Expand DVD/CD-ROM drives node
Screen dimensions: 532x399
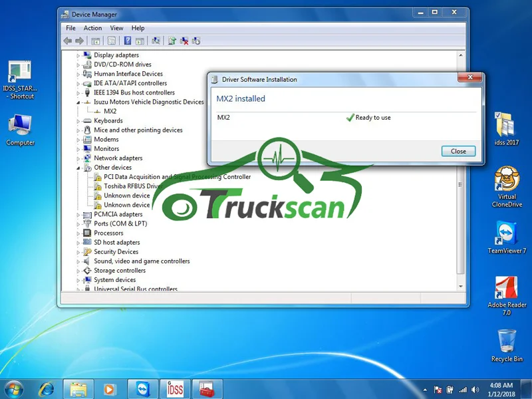(x=78, y=65)
